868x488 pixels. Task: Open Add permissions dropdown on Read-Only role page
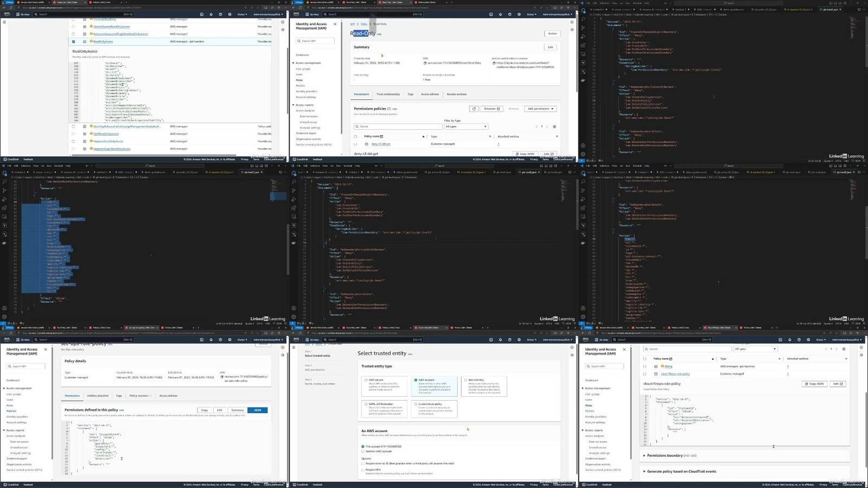(540, 109)
